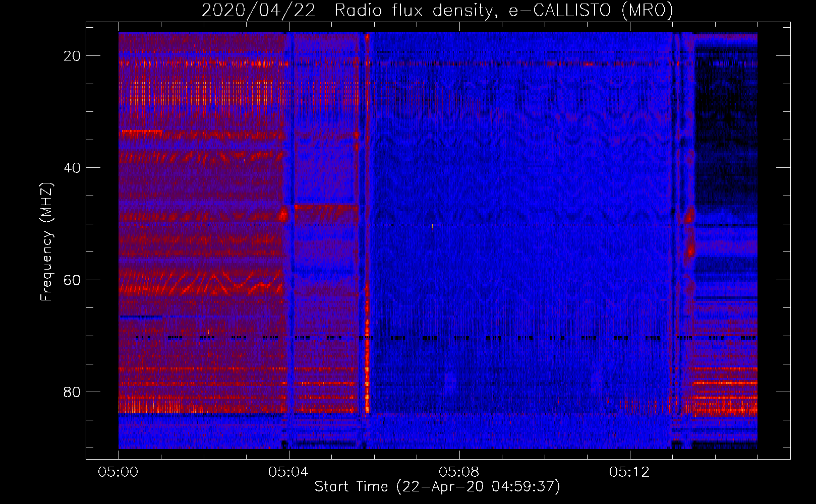The width and height of the screenshot is (816, 504).
Task: Click the plot title '2020/04/22 Radio flux density'
Action: coord(437,10)
